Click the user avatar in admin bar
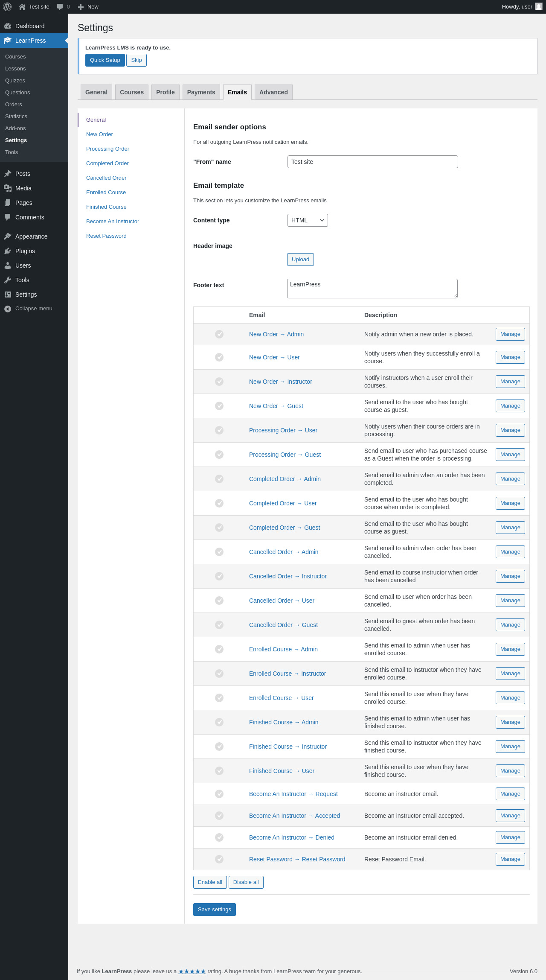Image resolution: width=546 pixels, height=980 pixels. tap(539, 7)
